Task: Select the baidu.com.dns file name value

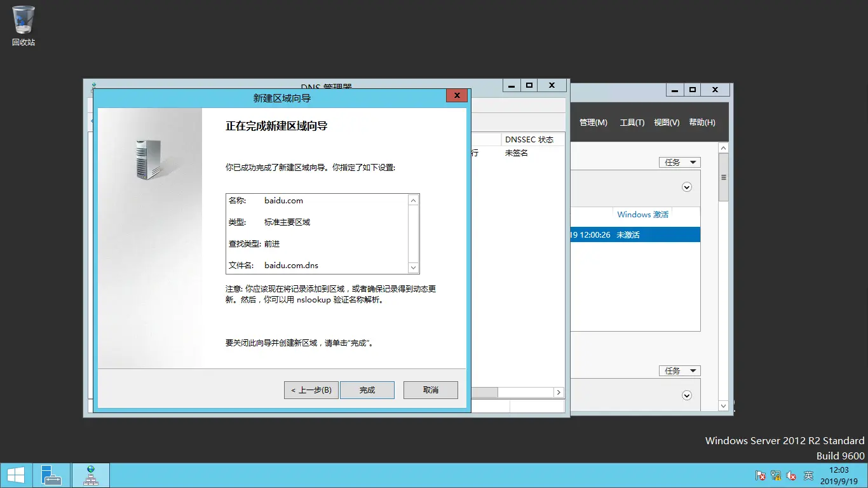Action: click(x=292, y=266)
